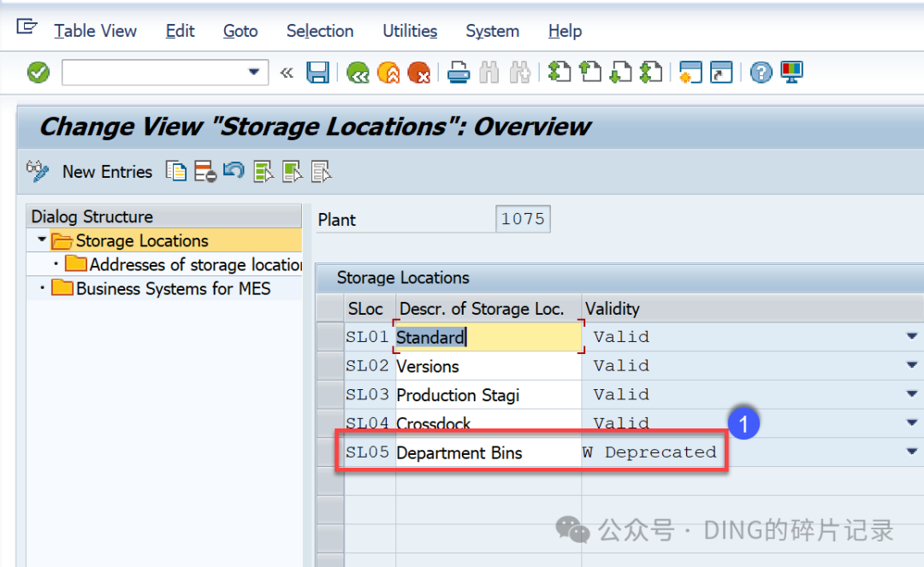Click the red Cancel icon

click(419, 73)
